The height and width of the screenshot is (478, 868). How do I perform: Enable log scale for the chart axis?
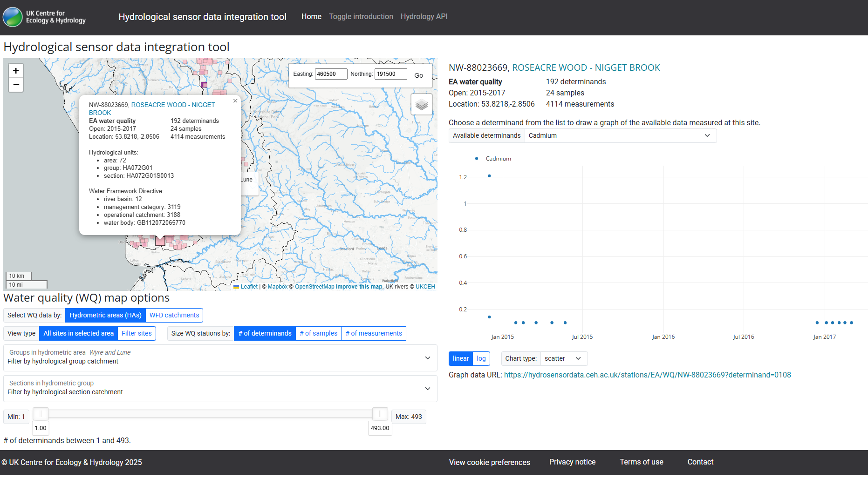pos(481,358)
